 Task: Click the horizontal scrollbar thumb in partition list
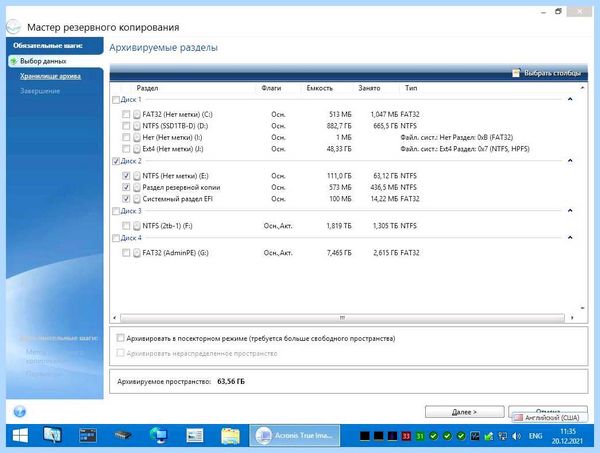pyautogui.click(x=342, y=318)
